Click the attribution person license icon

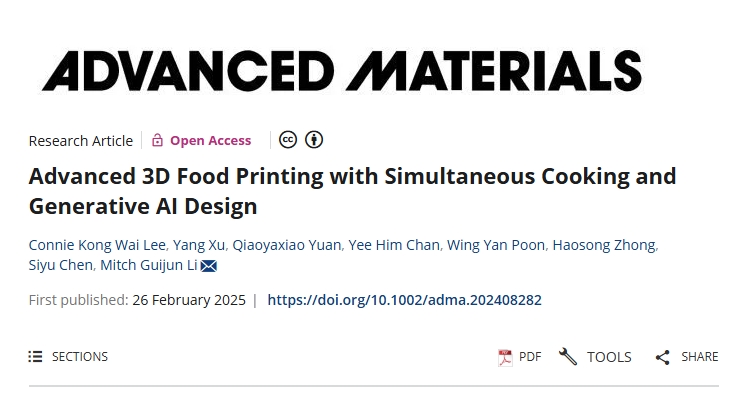pos(314,140)
